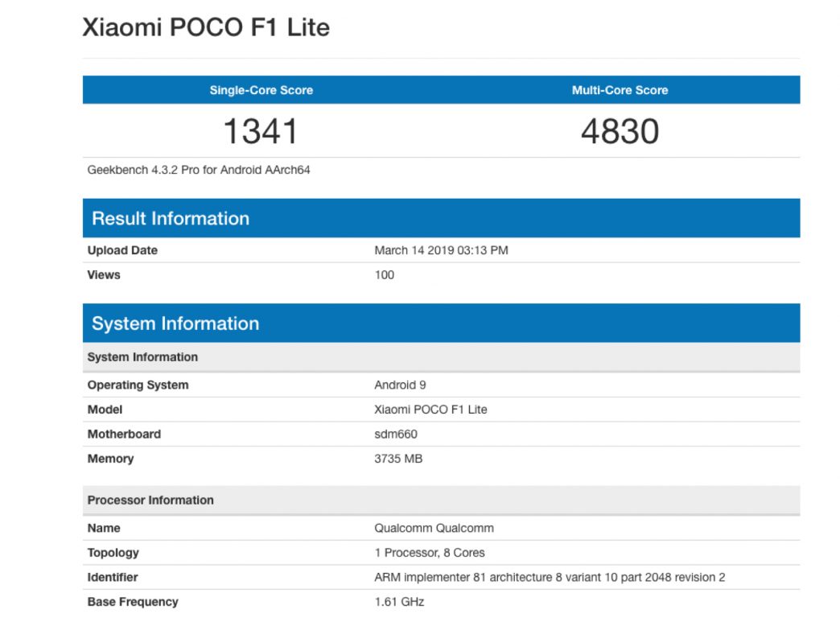840x630 pixels.
Task: Click the Model value in System Information table
Action: click(430, 410)
